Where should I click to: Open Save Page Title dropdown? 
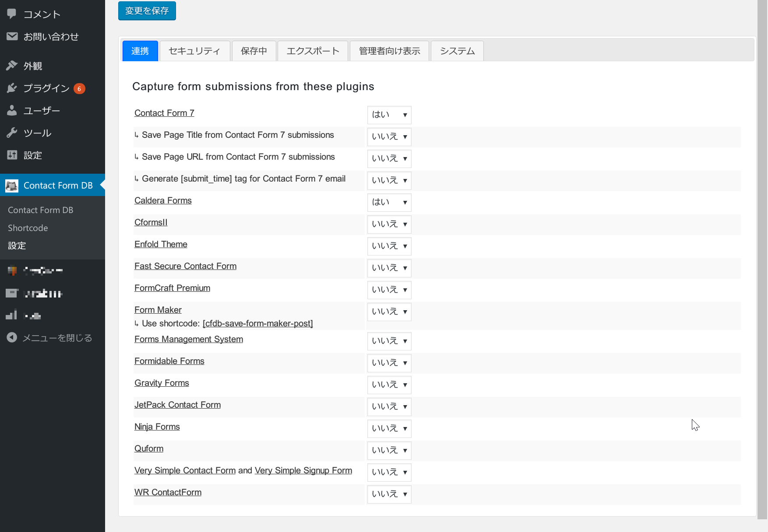(389, 136)
